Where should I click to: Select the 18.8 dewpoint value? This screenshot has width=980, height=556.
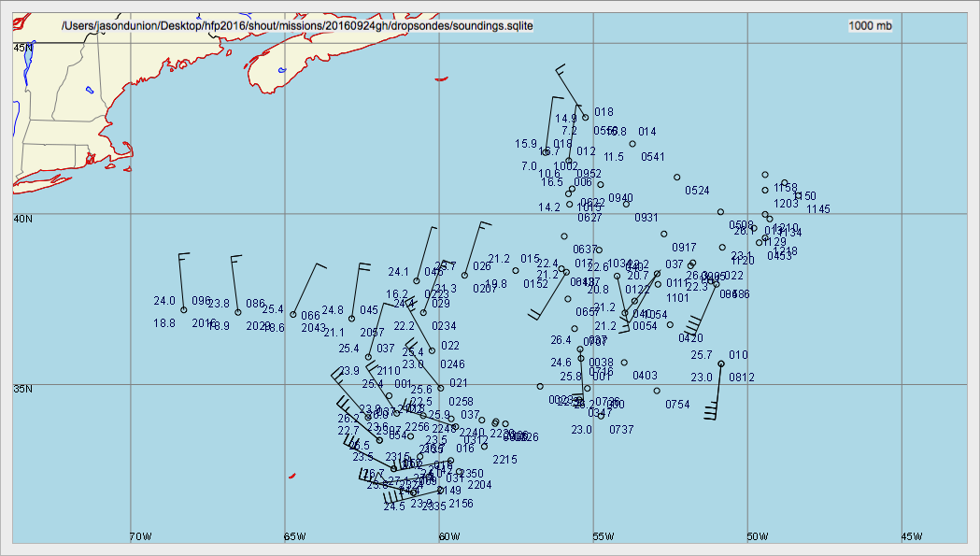(x=164, y=323)
